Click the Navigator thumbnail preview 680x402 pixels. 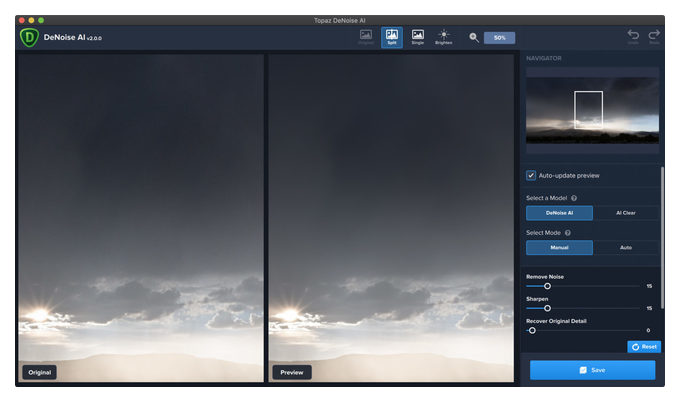tap(592, 111)
